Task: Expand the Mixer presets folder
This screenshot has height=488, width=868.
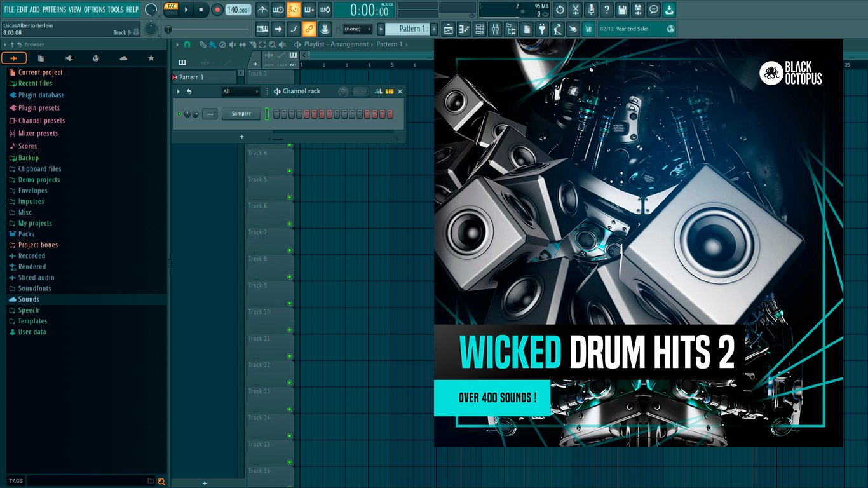Action: [x=37, y=133]
